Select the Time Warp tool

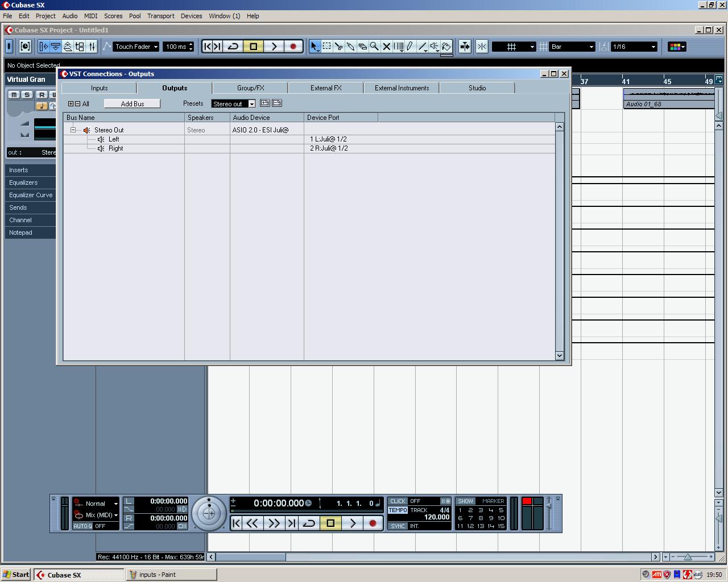pos(399,47)
